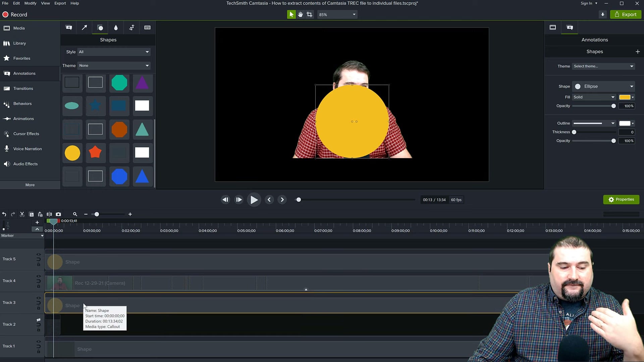This screenshot has width=644, height=362.
Task: Re-enable visibility on Track 2
Action: (39, 320)
